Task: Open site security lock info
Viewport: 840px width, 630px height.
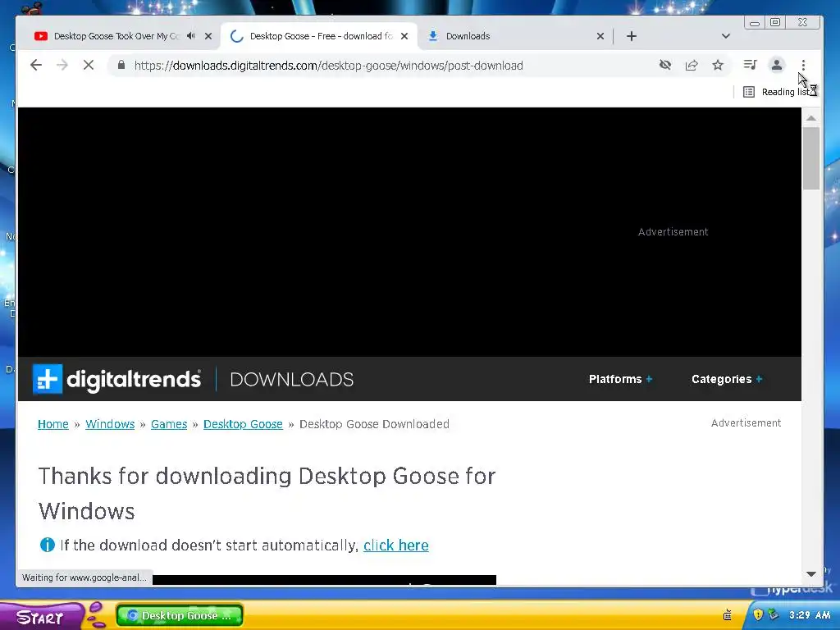Action: click(x=121, y=66)
